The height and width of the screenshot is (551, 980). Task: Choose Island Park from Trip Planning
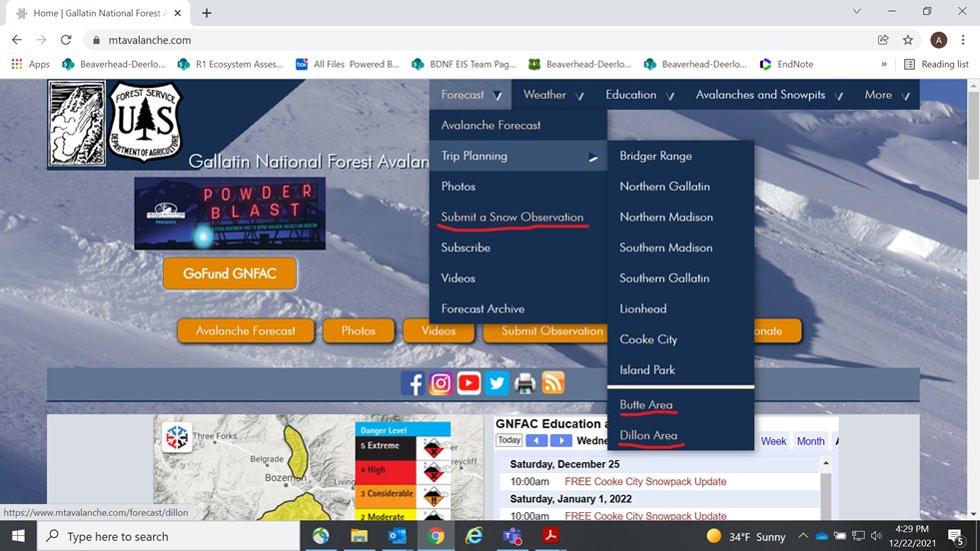(680, 370)
